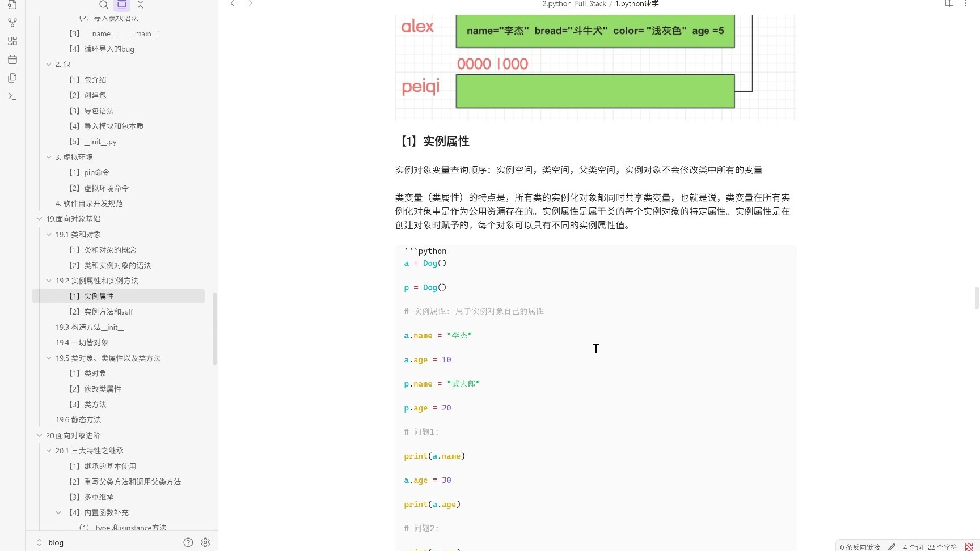The width and height of the screenshot is (980, 551).
Task: Open the three-dot more options menu
Action: [966, 4]
